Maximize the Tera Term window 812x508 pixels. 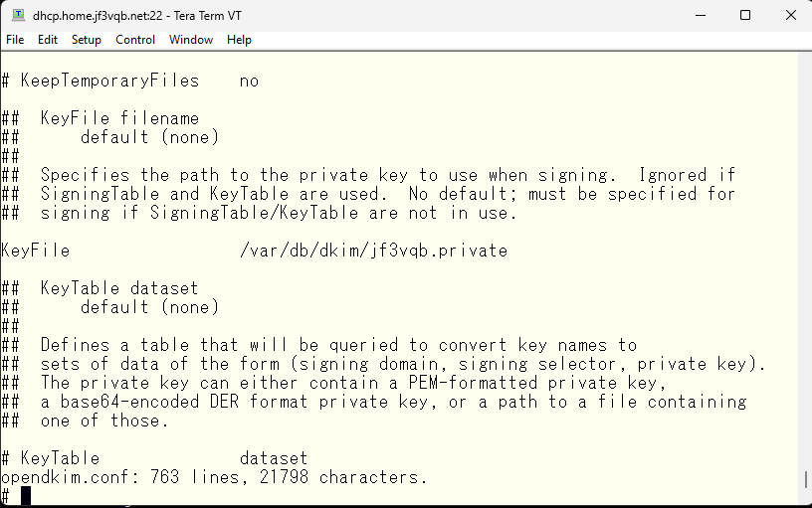coord(745,16)
